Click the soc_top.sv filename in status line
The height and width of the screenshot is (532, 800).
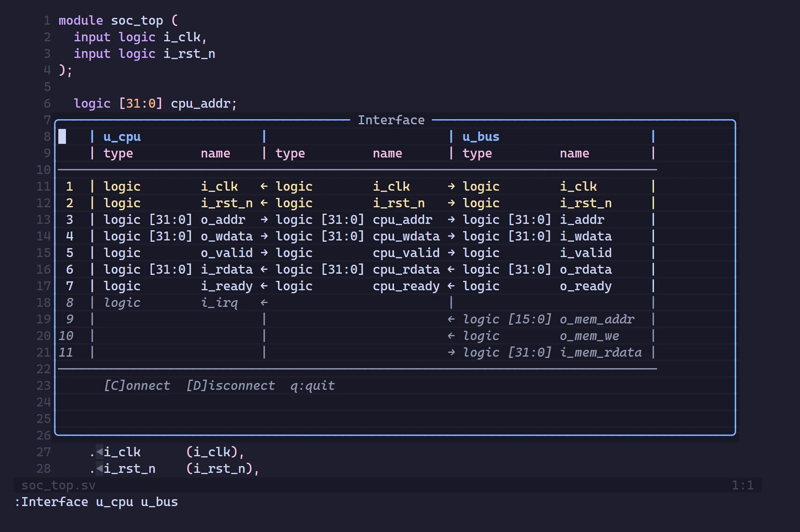tap(58, 485)
